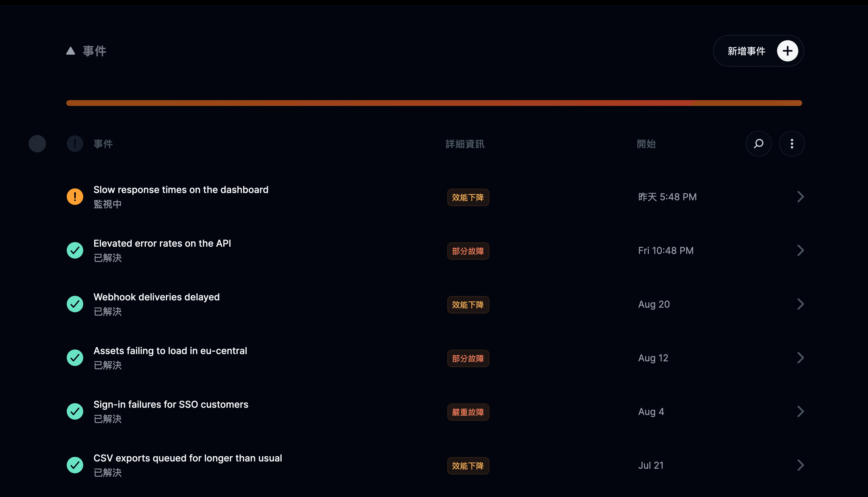
Task: Click 嚴重故障 badge on Sign-in failures
Action: pyautogui.click(x=468, y=412)
